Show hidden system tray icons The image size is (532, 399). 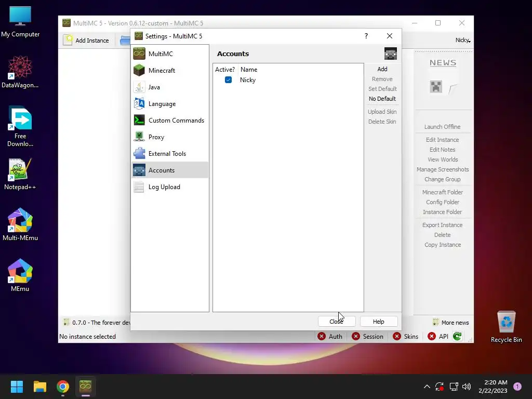(x=427, y=387)
